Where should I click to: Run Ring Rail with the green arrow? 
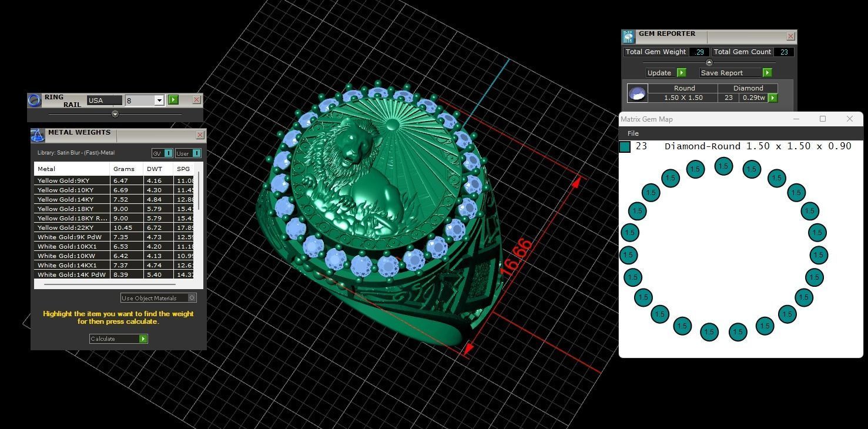pyautogui.click(x=173, y=100)
